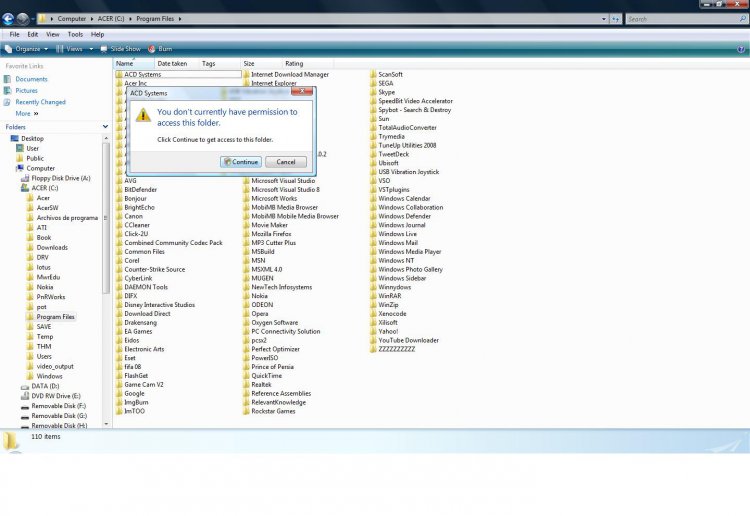The width and height of the screenshot is (750, 516).
Task: Click the Search input field
Action: click(682, 19)
